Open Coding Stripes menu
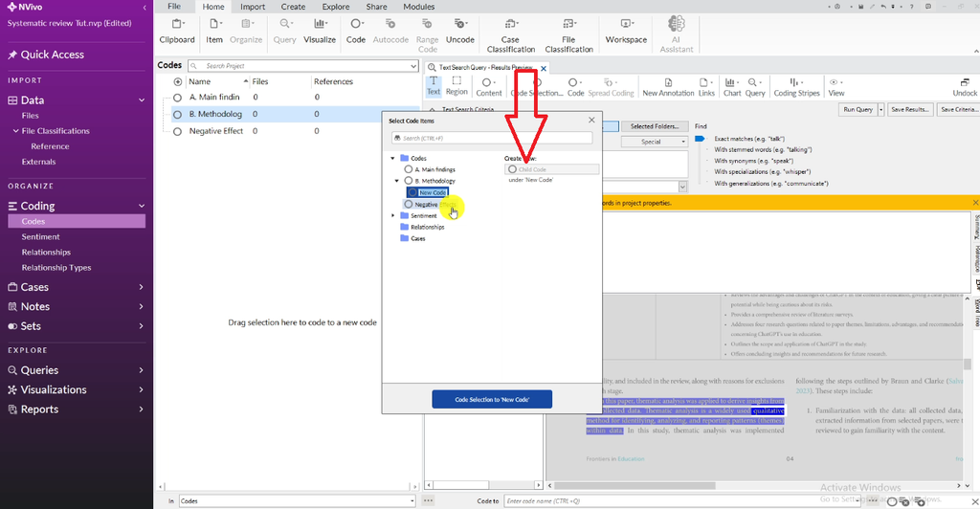The height and width of the screenshot is (509, 980). pyautogui.click(x=796, y=87)
